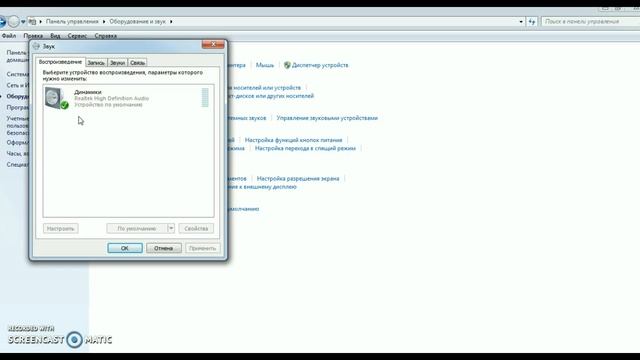Screen dimensions: 640x360
Task: Open Настройка разрешения экрана link
Action: point(298,178)
